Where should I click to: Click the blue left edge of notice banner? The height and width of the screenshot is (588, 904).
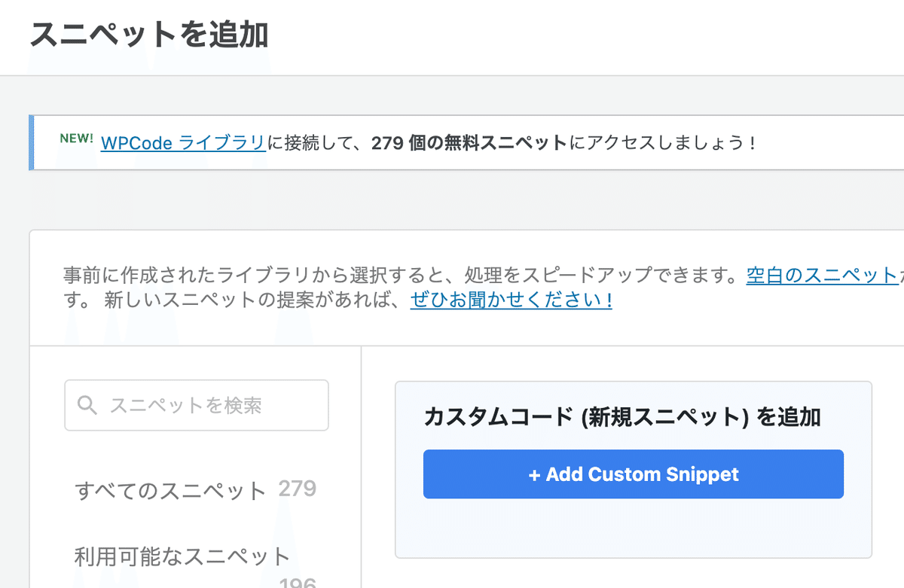pyautogui.click(x=32, y=142)
